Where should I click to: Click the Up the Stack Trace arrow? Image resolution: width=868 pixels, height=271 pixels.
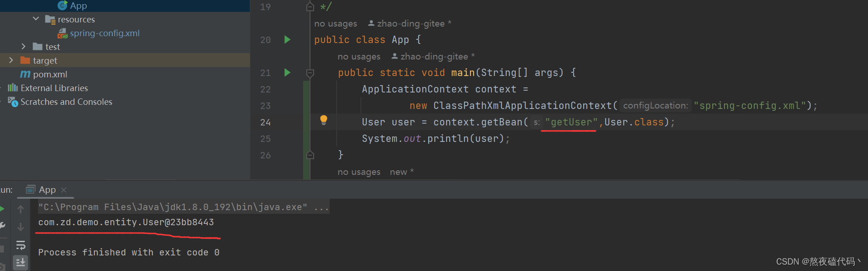point(21,209)
